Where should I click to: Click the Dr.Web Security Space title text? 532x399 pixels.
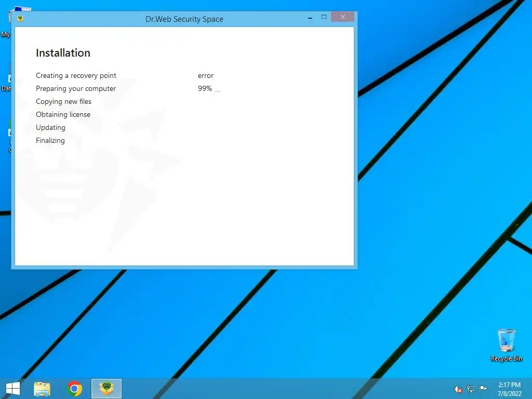[184, 19]
